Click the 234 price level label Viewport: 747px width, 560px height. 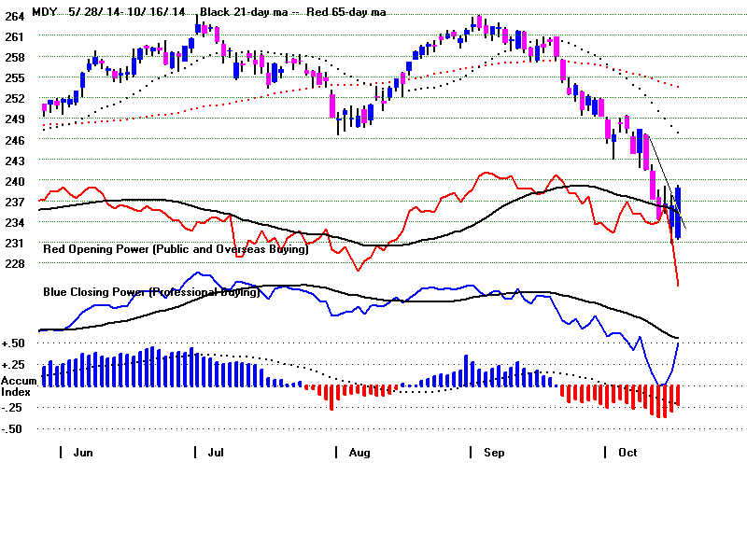point(14,222)
